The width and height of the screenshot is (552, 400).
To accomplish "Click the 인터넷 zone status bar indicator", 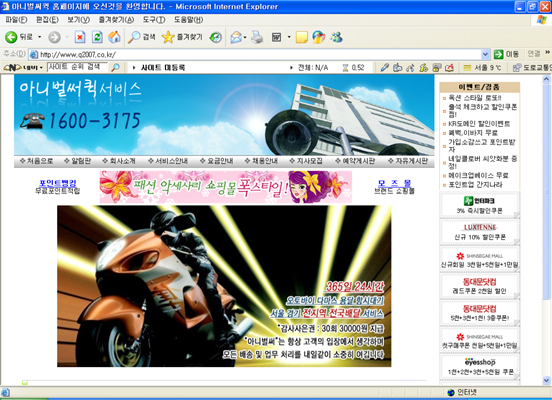I will 462,392.
